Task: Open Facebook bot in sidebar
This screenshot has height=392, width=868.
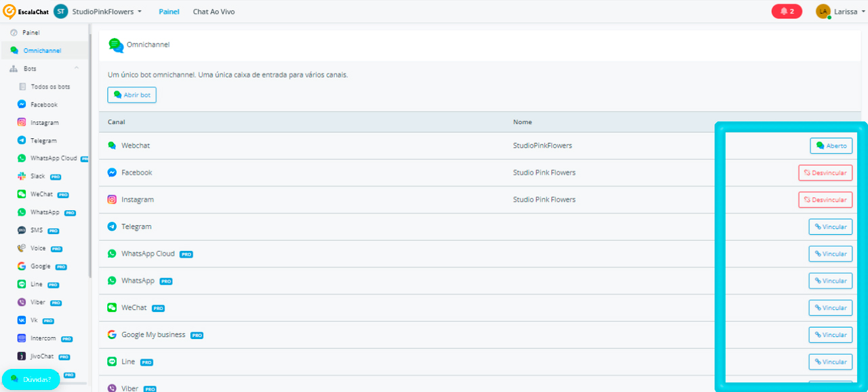Action: (44, 104)
